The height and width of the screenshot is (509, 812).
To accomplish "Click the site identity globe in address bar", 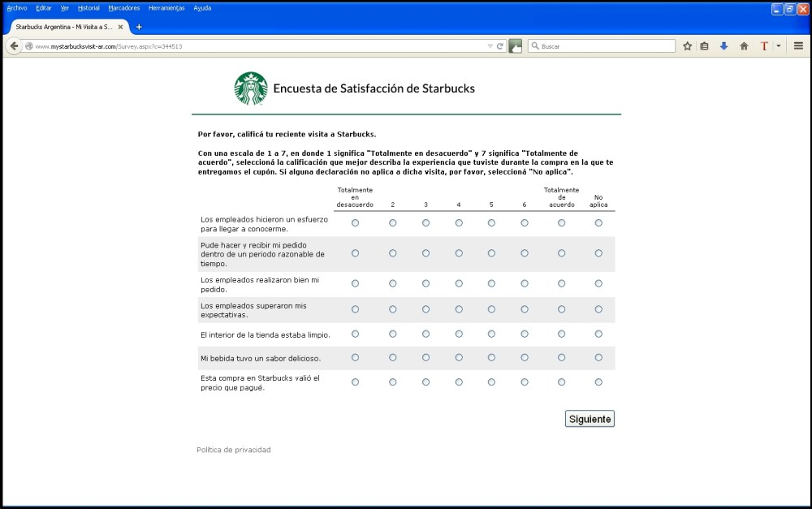I will 28,46.
